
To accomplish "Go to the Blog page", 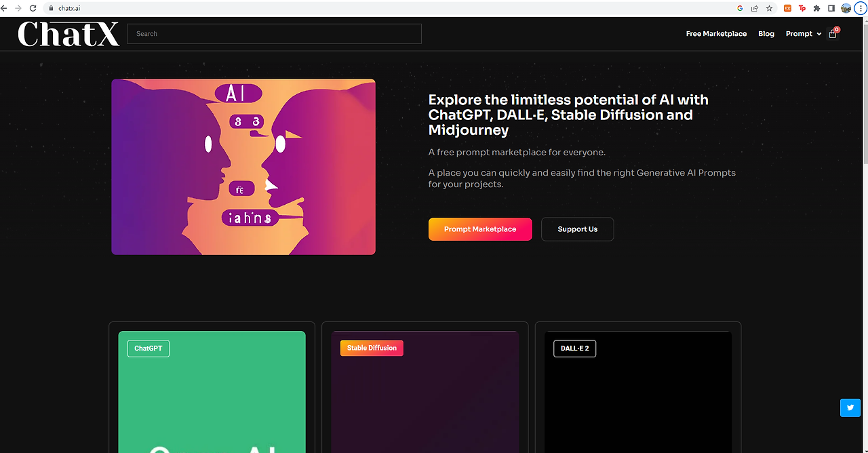I will click(766, 34).
